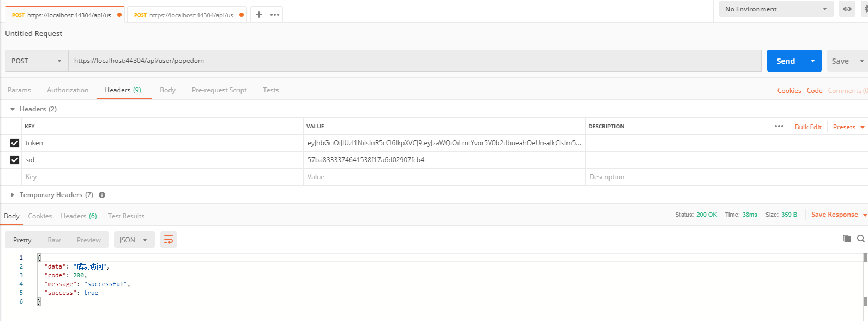Click the Temporary Headers info icon
Screen dimensions: 868x321
102,195
